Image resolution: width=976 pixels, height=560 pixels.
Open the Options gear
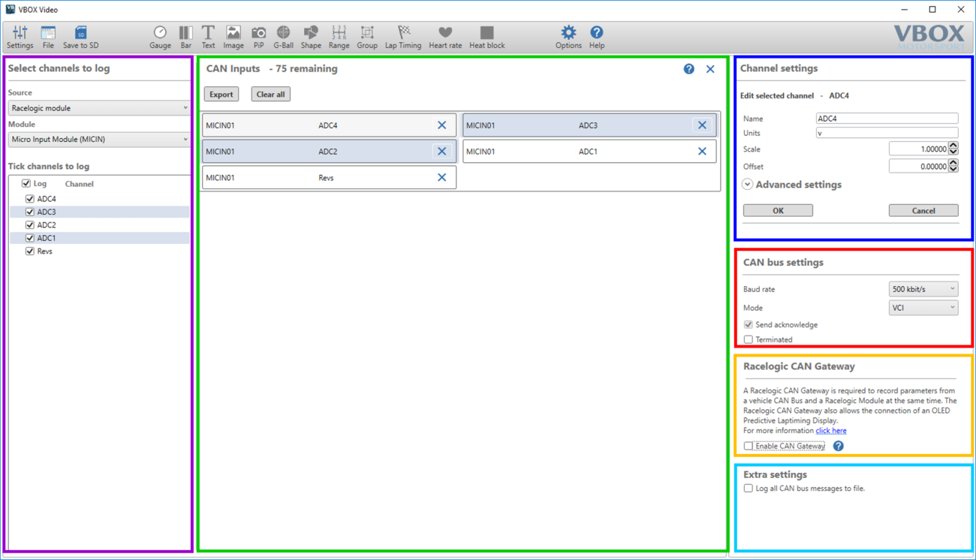click(x=568, y=37)
